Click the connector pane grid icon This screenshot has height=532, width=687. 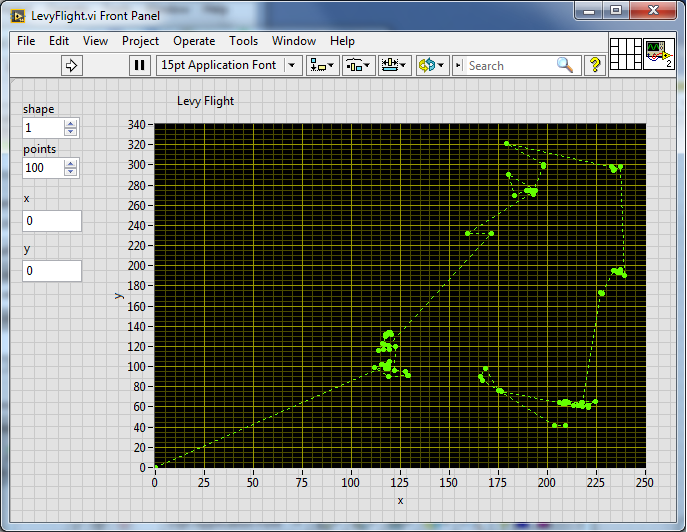(626, 54)
